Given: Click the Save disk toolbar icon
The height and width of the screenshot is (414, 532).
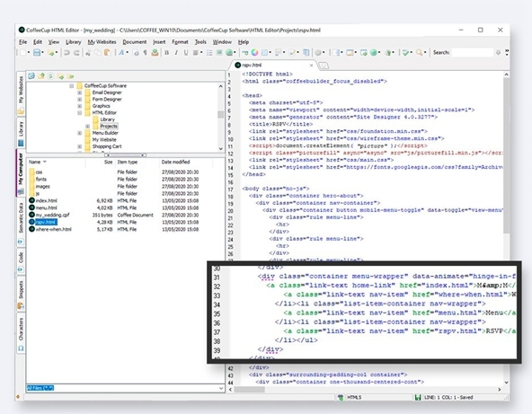Looking at the screenshot, I should point(37,53).
